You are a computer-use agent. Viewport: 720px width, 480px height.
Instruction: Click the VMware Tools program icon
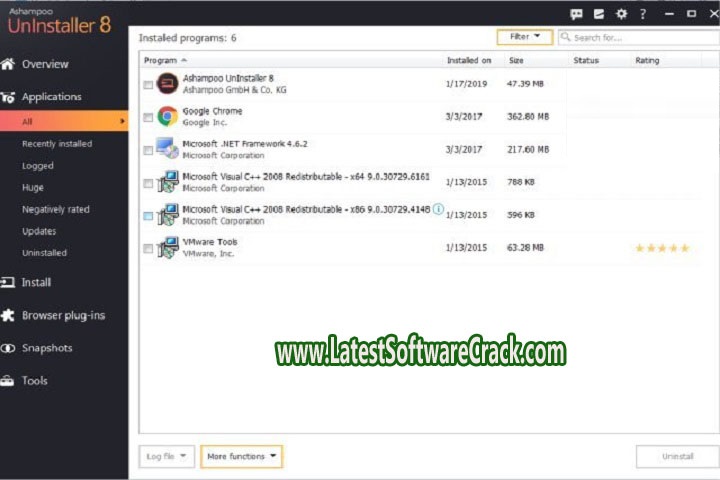[x=168, y=247]
